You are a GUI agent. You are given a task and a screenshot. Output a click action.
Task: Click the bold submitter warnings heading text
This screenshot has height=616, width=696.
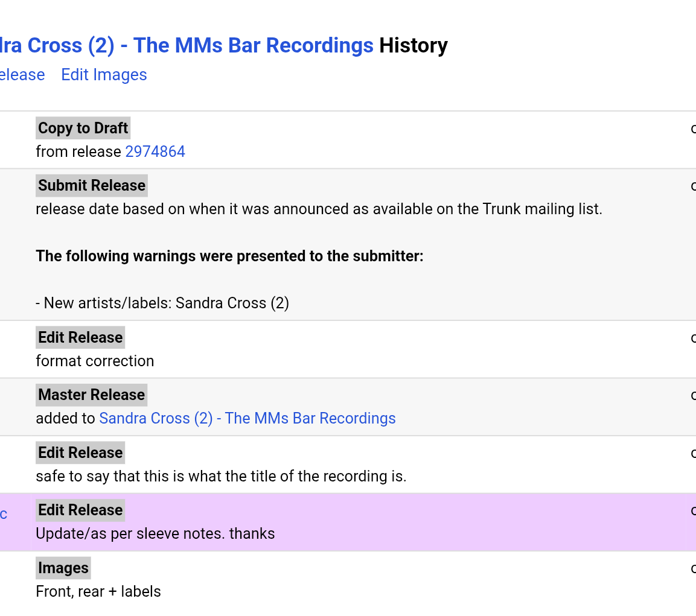[229, 256]
